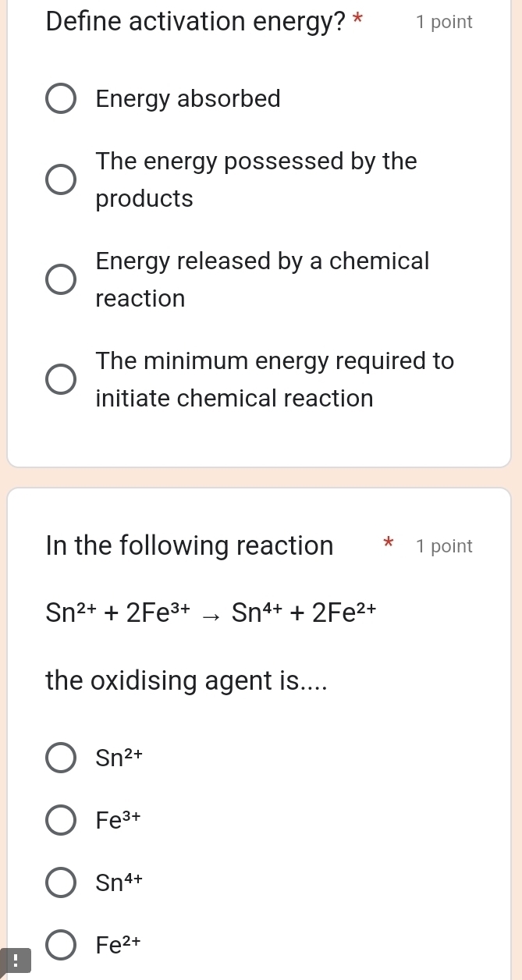Screen dimensions: 522x980
Task: Select "Energy released by a chemical reaction"
Action: [61, 279]
